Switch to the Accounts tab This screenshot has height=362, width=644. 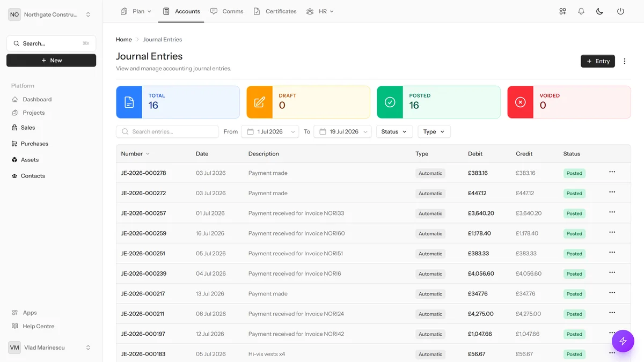point(181,11)
